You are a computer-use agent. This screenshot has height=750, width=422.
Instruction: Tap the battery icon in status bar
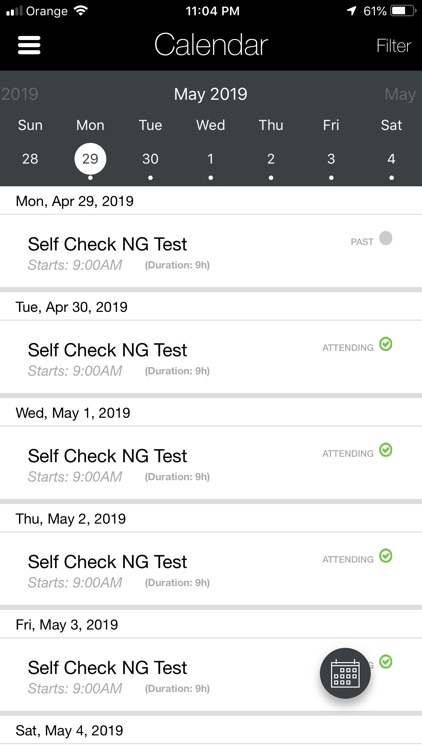[x=403, y=11]
